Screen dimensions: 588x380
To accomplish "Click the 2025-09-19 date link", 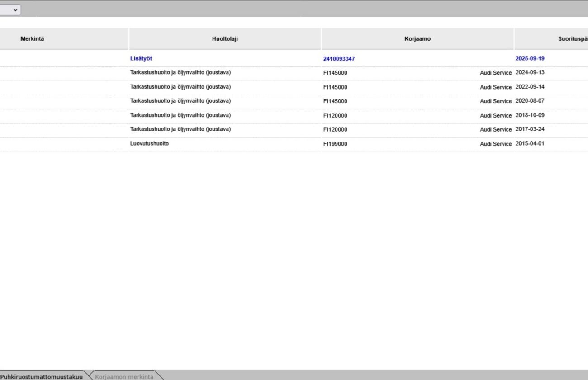I will point(530,58).
